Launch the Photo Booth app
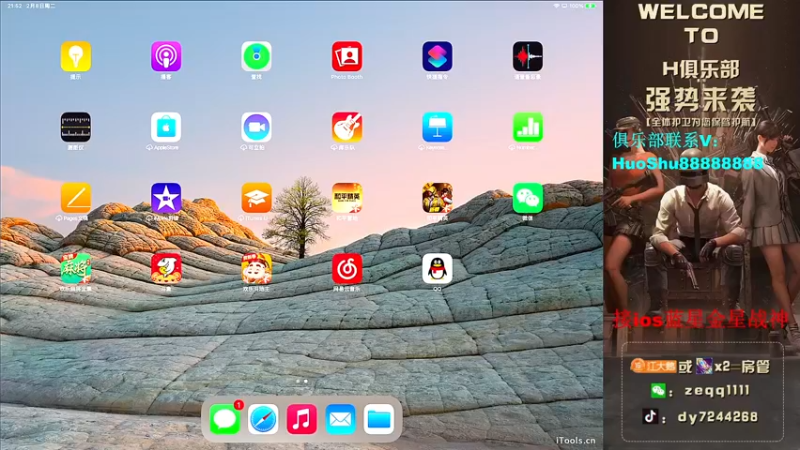 [347, 56]
